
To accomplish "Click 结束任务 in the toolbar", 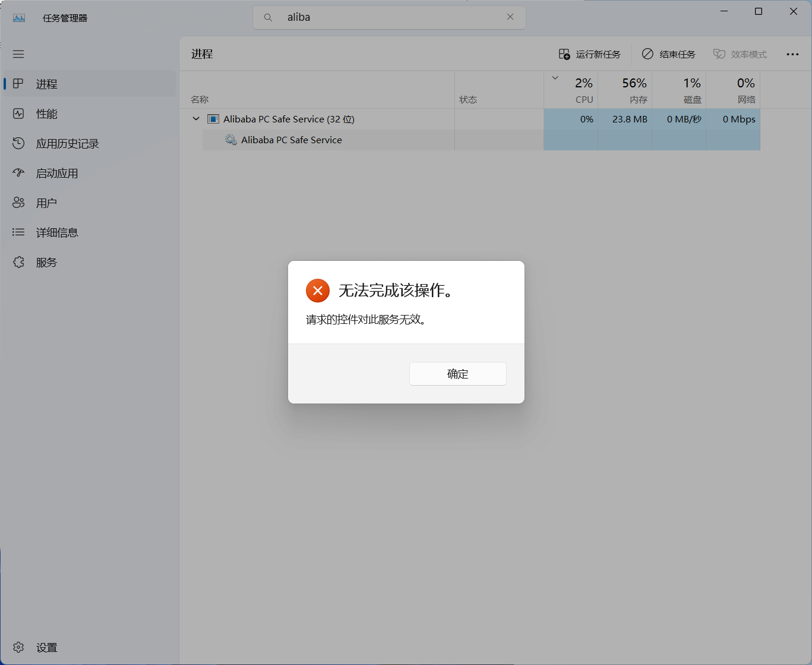I will click(669, 54).
